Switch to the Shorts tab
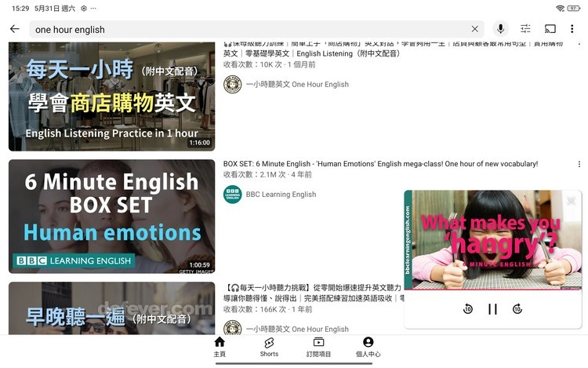Screen dimensions: 588x368 pos(269,347)
